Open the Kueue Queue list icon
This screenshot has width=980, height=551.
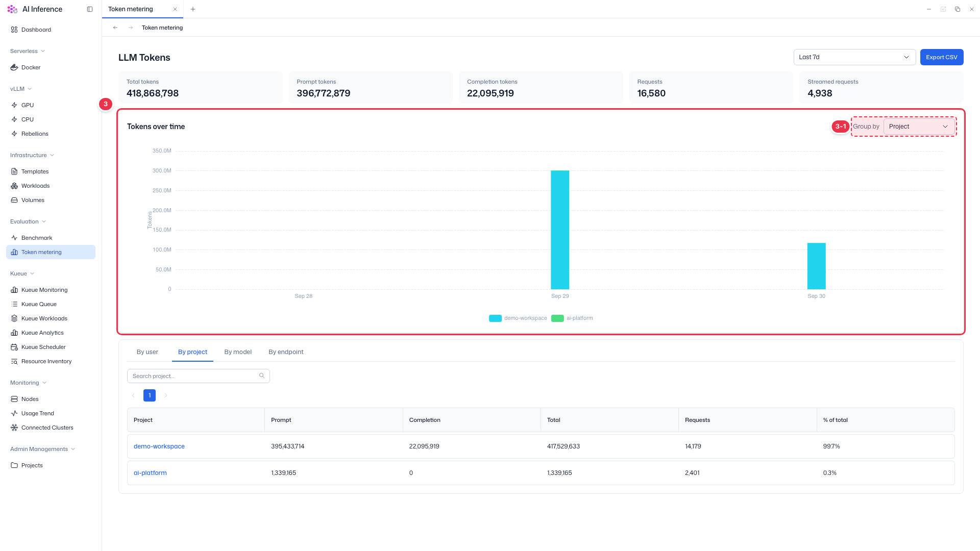coord(14,304)
